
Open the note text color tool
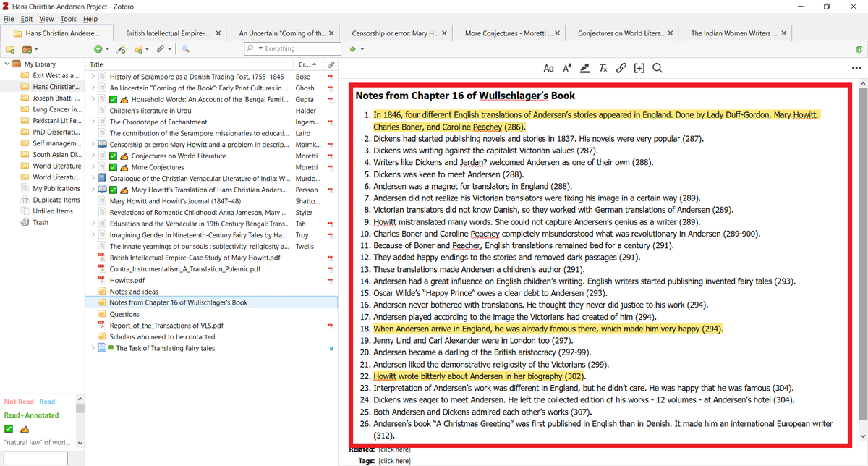[x=566, y=68]
